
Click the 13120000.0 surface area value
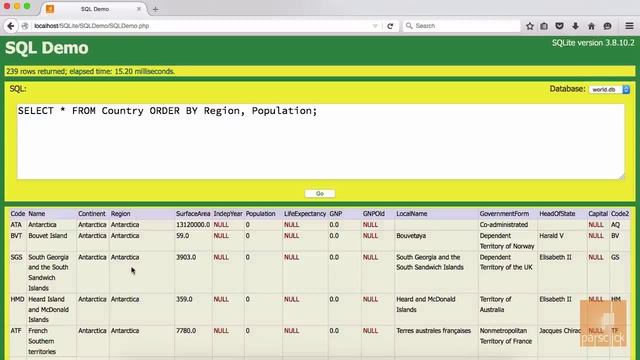point(193,224)
